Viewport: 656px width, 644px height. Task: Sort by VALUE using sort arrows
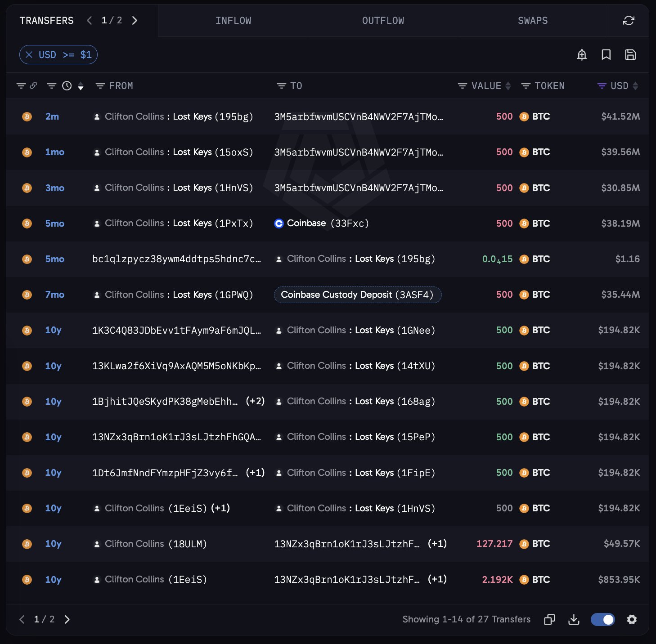508,86
